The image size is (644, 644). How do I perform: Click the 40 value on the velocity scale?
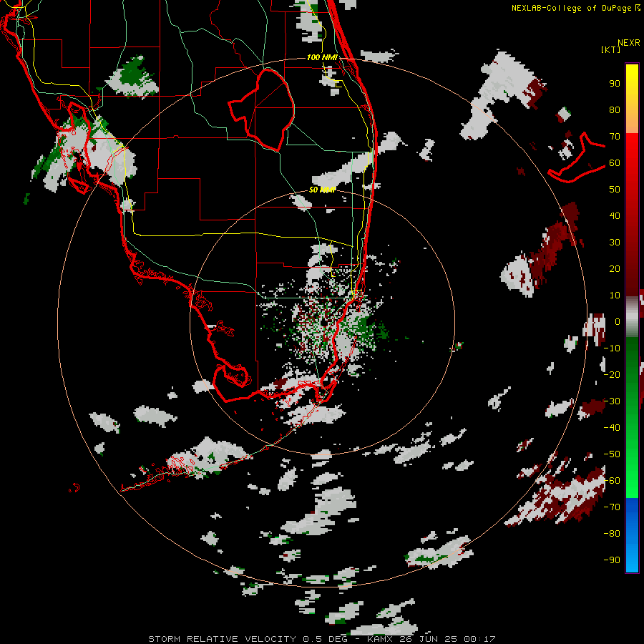point(615,215)
